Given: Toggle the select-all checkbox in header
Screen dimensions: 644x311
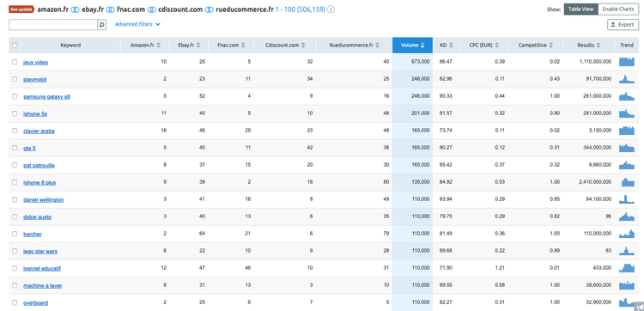Looking at the screenshot, I should (x=15, y=46).
